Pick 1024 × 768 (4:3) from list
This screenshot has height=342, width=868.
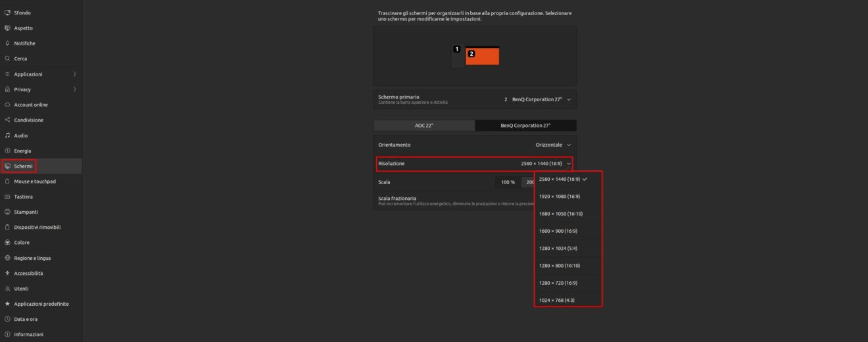[557, 300]
